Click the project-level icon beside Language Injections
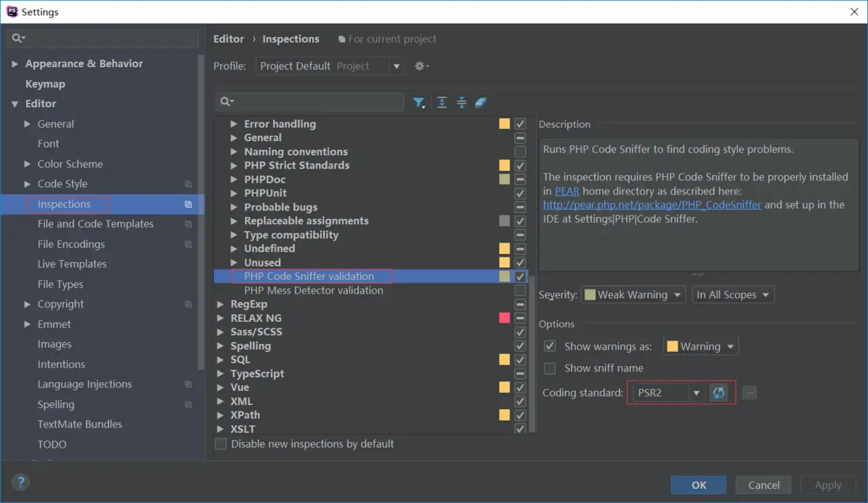The height and width of the screenshot is (503, 868). [188, 384]
